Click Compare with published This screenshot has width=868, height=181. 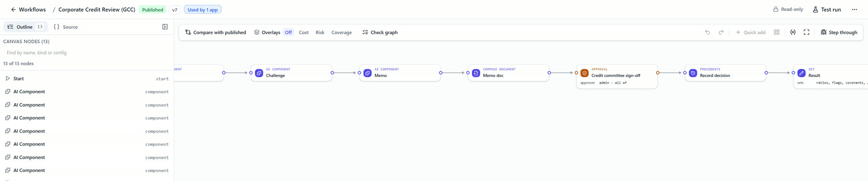click(216, 32)
